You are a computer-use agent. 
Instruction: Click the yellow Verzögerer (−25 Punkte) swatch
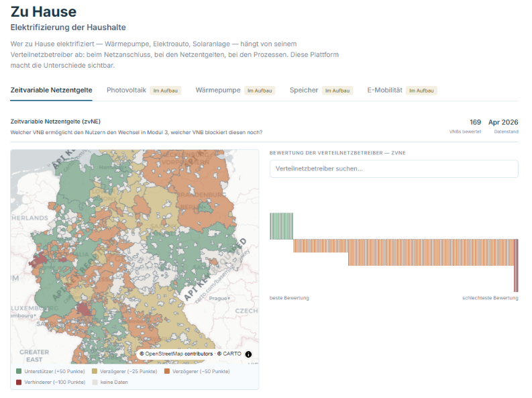click(95, 372)
